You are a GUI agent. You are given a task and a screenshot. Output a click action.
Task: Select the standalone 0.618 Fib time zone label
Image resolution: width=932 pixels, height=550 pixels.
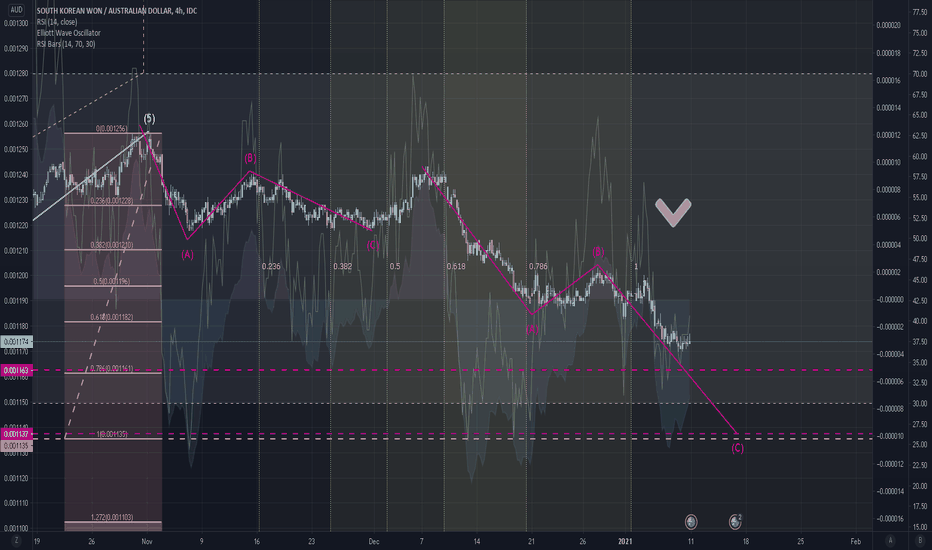[x=456, y=266]
